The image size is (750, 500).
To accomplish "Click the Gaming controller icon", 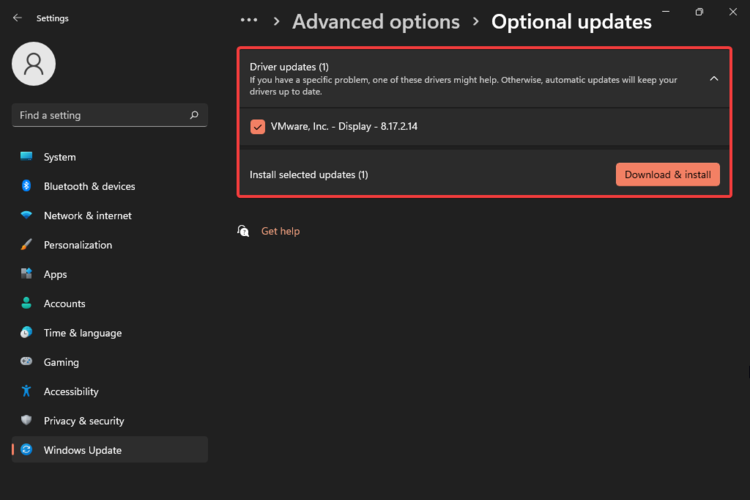I will tap(26, 362).
